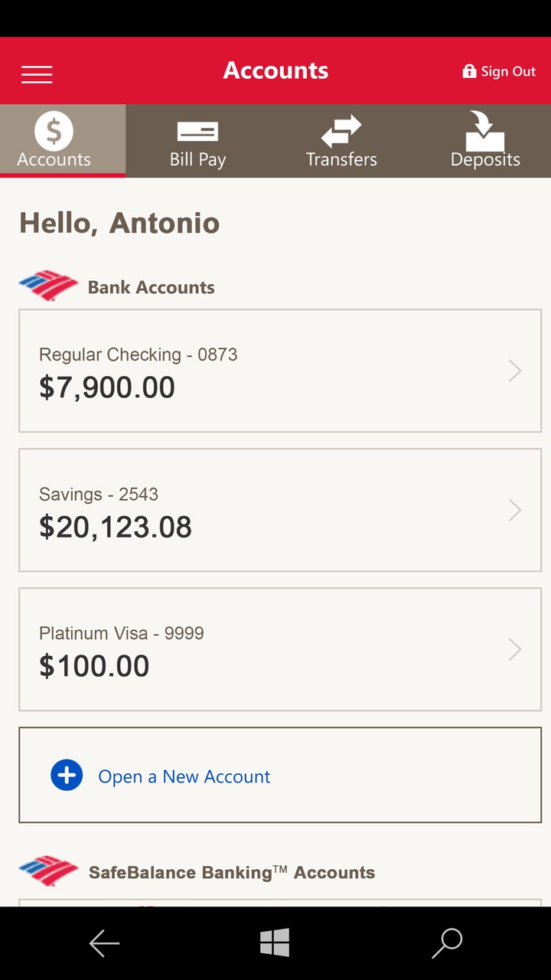Tap the back arrow navigation button
Screen dimensions: 551x980
(x=104, y=943)
